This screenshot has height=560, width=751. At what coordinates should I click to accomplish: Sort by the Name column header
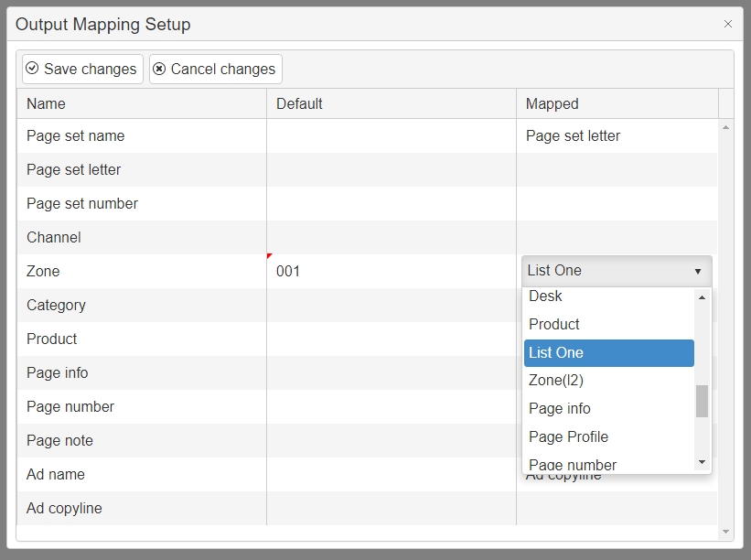click(47, 103)
